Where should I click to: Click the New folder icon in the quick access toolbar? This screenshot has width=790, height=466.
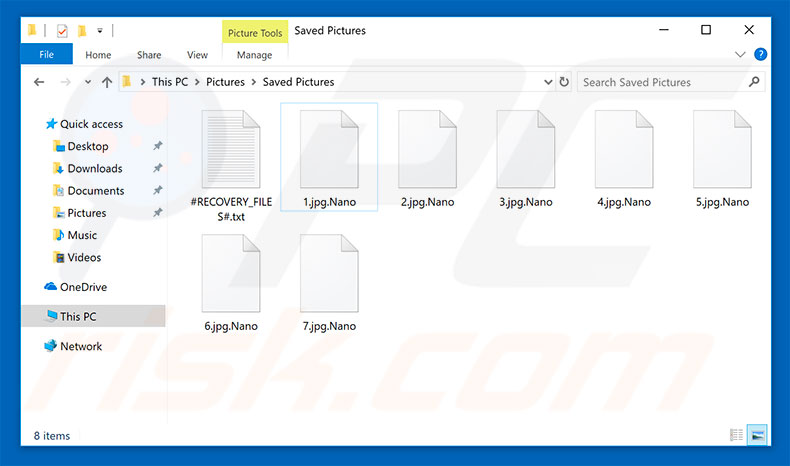click(82, 31)
